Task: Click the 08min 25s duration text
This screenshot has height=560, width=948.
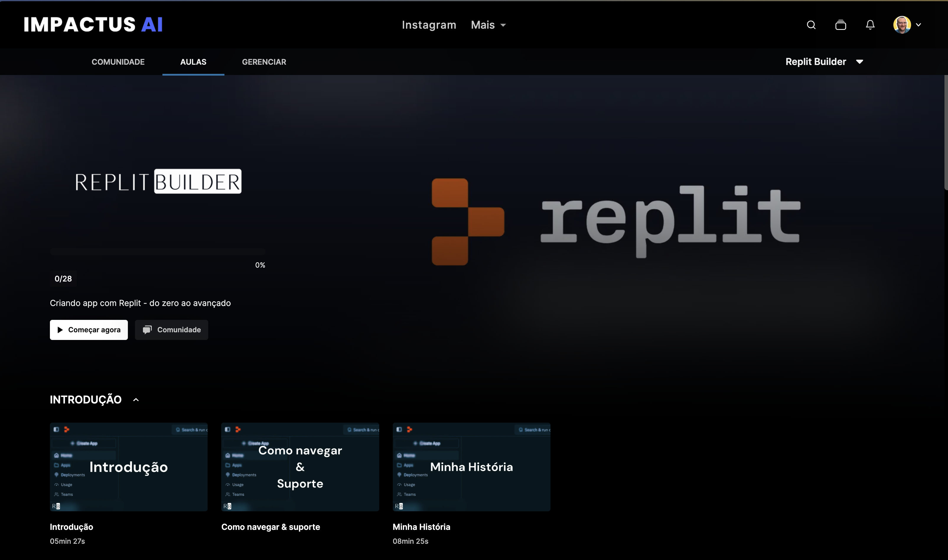Action: pyautogui.click(x=411, y=541)
